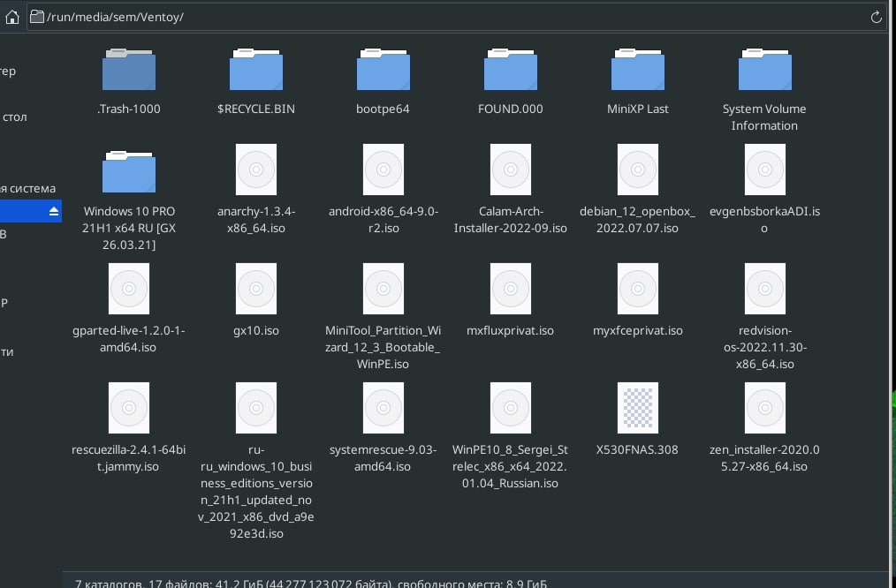Reload the folder with refresh icon
896x588 pixels.
coord(876,17)
